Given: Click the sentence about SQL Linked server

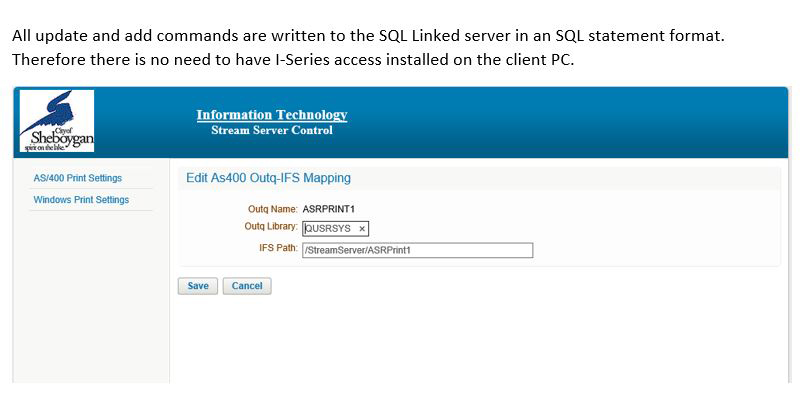Looking at the screenshot, I should (x=368, y=36).
